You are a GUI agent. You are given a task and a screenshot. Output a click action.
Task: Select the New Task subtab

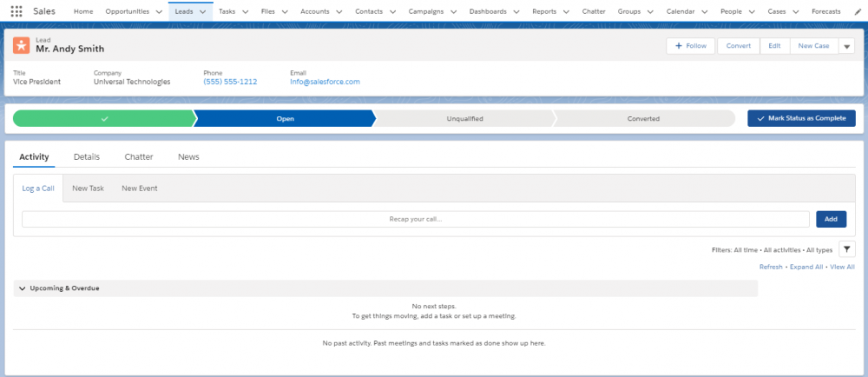(x=88, y=188)
